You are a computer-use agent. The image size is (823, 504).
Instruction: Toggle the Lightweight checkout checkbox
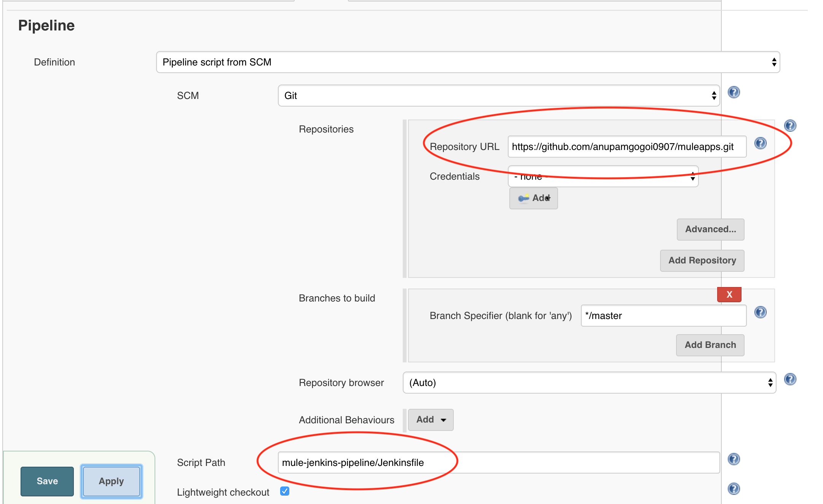(x=285, y=491)
